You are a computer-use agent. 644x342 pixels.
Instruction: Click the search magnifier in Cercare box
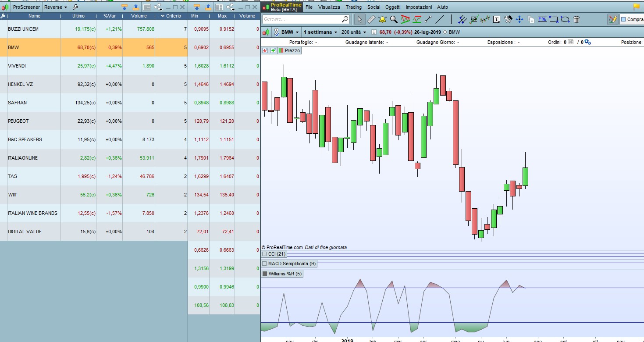point(345,19)
